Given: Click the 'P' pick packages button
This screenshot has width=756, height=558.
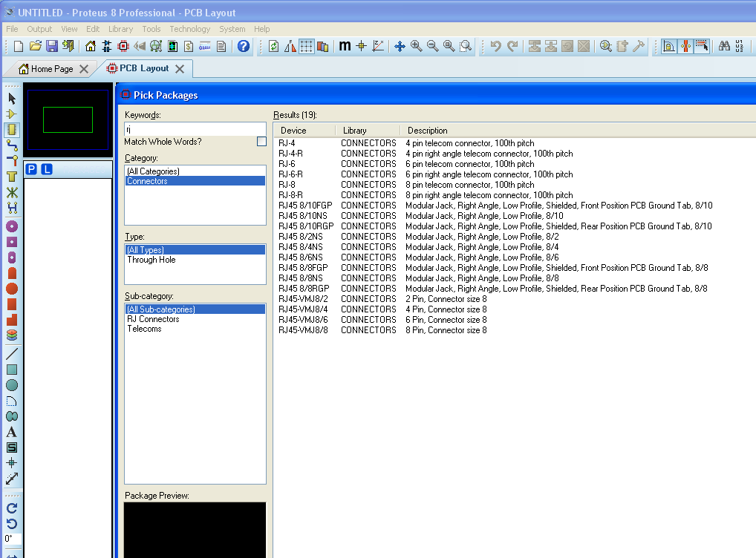Looking at the screenshot, I should 31,169.
